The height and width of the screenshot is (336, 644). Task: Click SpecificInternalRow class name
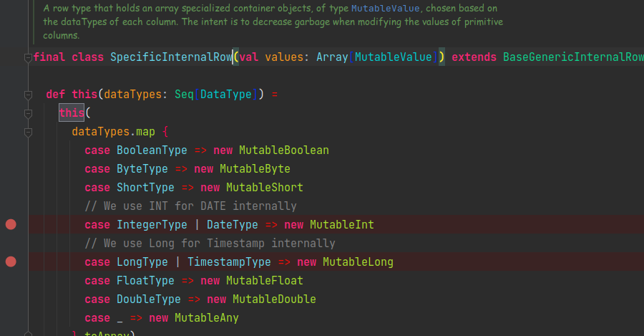point(171,57)
